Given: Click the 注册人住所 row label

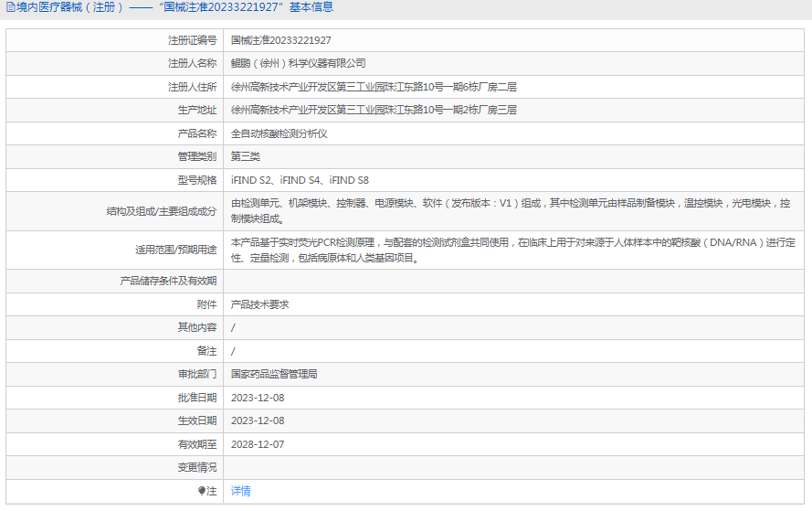Looking at the screenshot, I should [192, 87].
